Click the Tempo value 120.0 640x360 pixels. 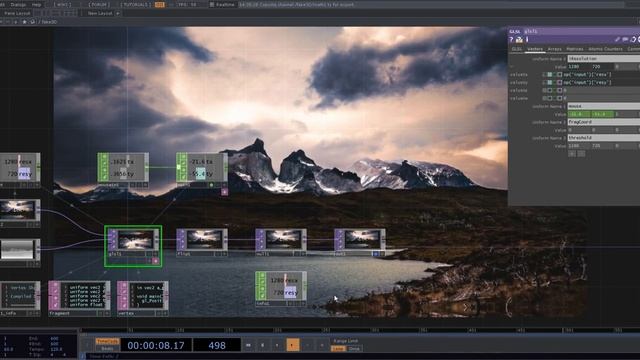pos(56,349)
